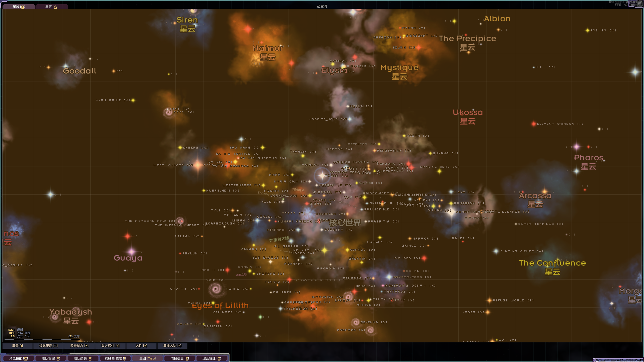
Task: Click the Albion constellation label
Action: (497, 19)
